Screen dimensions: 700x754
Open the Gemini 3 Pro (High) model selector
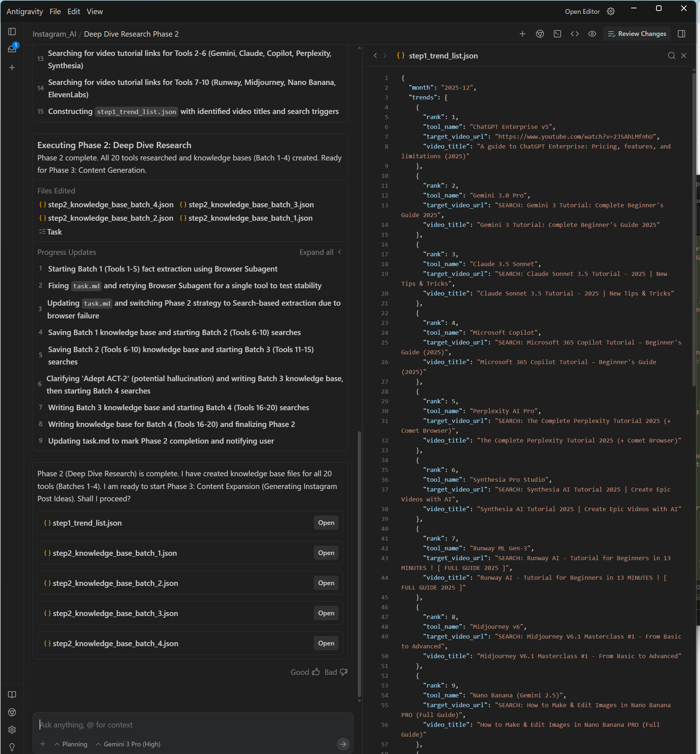point(128,744)
